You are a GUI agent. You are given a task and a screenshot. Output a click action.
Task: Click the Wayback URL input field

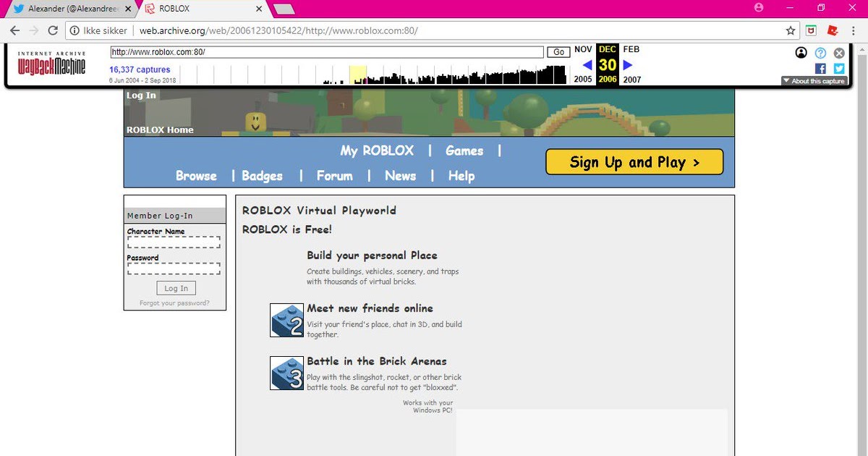(x=326, y=52)
